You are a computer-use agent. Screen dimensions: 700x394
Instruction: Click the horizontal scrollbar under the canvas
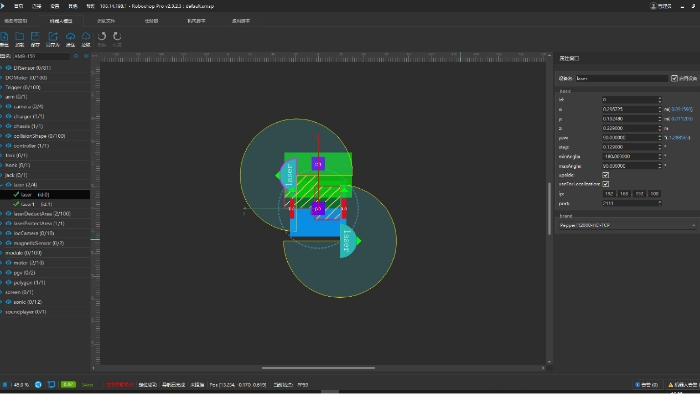pyautogui.click(x=318, y=368)
